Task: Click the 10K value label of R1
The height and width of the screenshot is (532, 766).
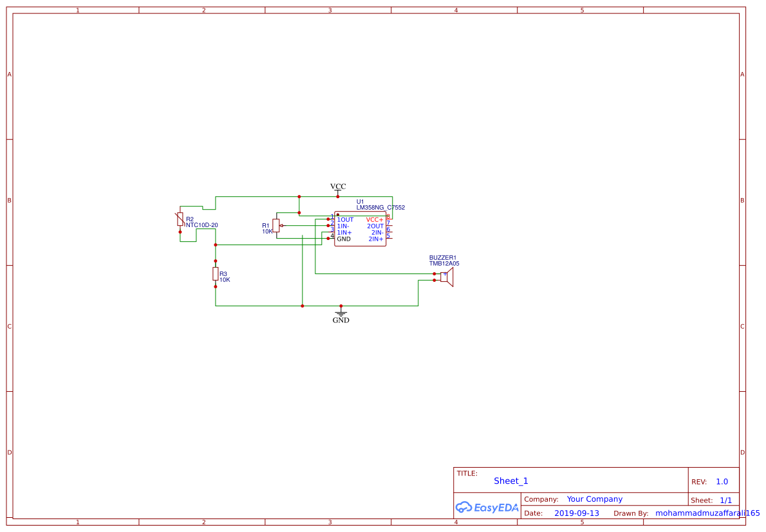Action: click(267, 230)
